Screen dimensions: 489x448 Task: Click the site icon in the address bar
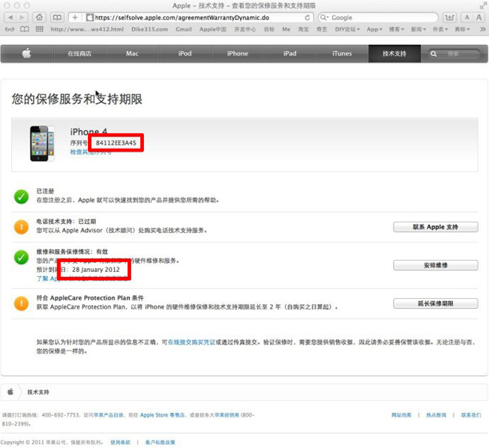[x=90, y=17]
